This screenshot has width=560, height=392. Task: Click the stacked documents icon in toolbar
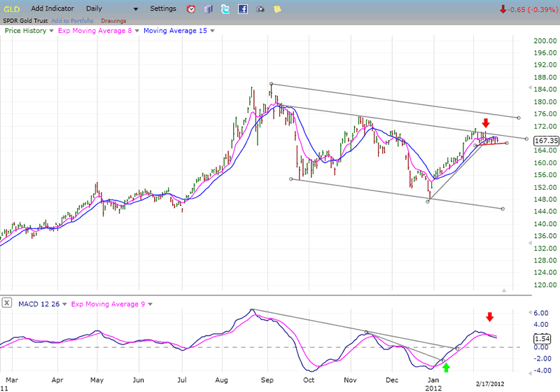208,9
